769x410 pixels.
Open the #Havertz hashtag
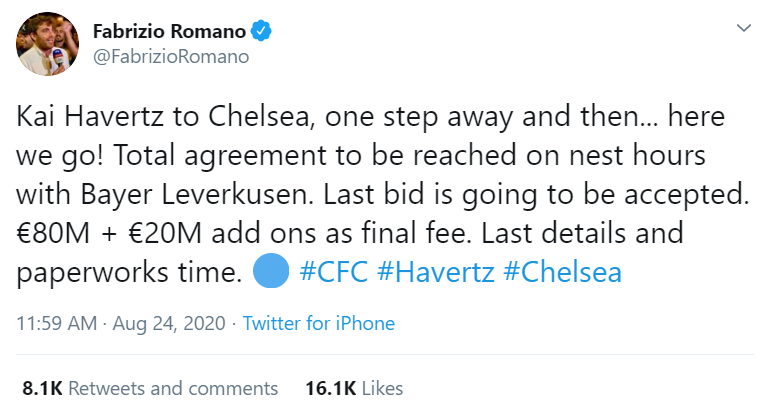coord(436,272)
